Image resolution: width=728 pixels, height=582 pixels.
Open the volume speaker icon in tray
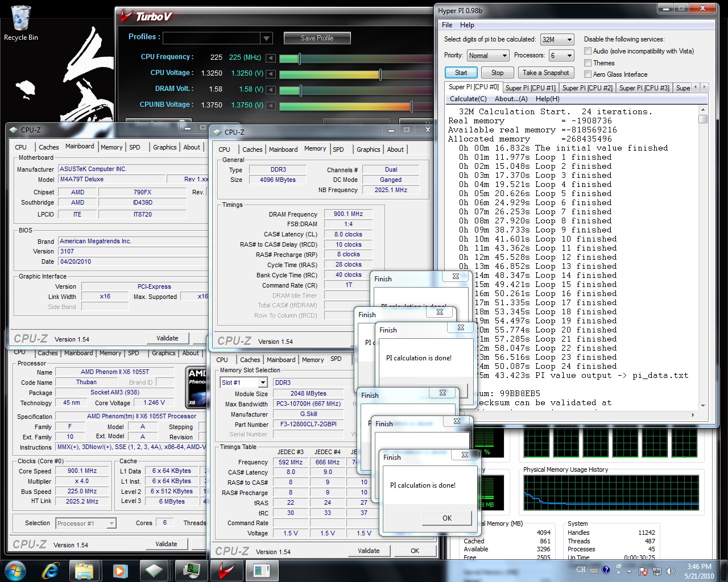tap(670, 571)
